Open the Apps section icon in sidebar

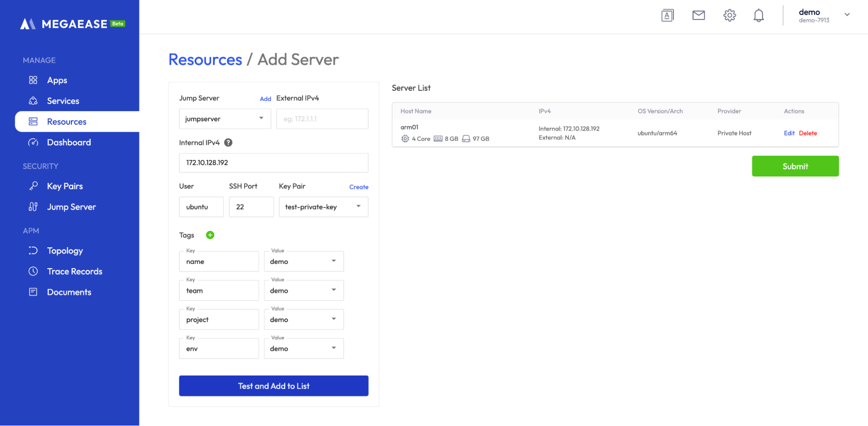click(x=33, y=80)
